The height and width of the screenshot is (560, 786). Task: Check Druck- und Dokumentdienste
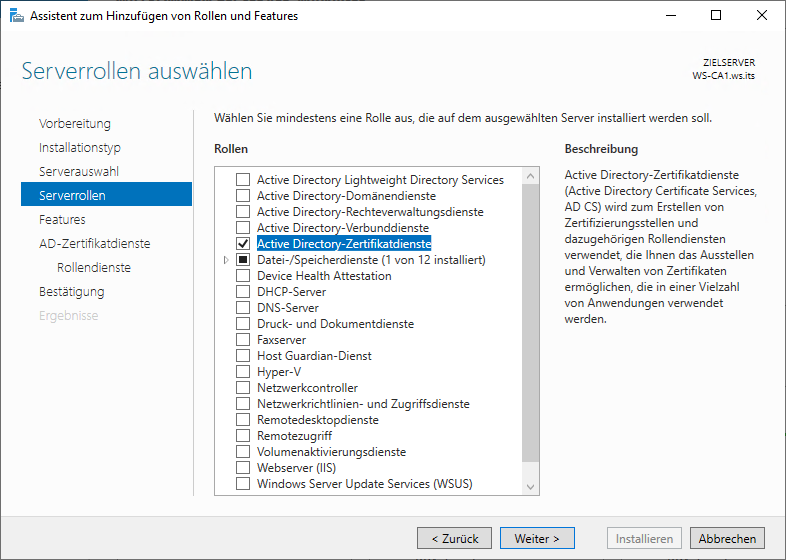point(243,324)
